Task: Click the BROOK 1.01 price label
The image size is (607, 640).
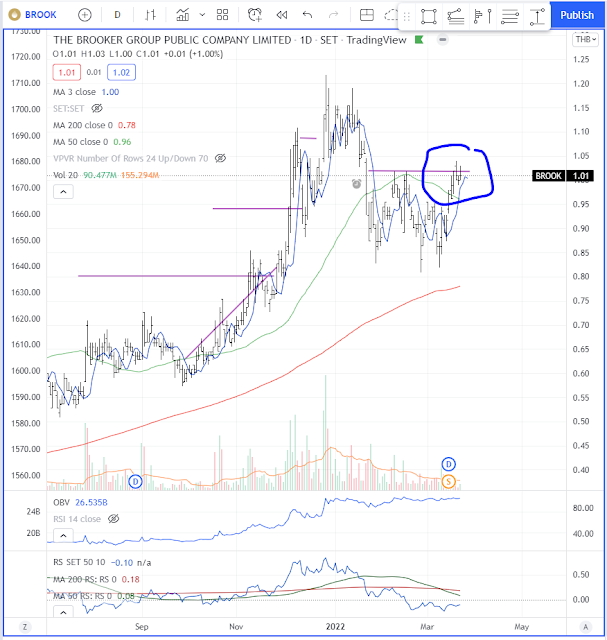Action: [563, 176]
